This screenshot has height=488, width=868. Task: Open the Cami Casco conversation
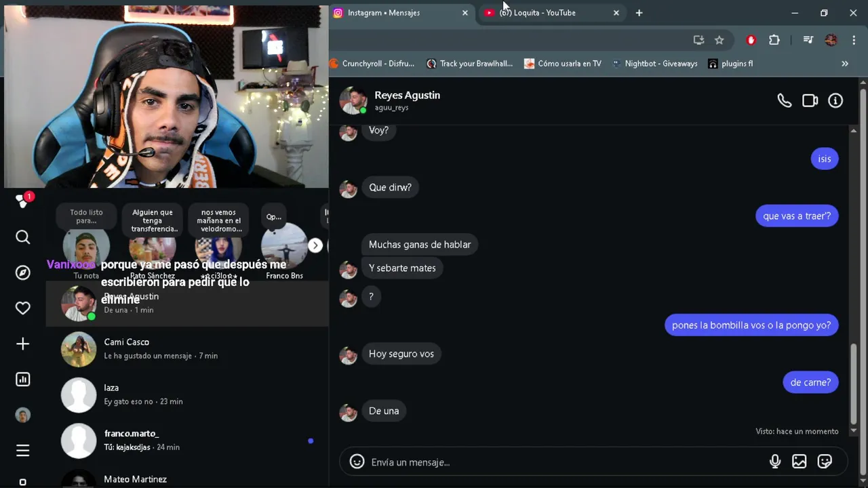[x=187, y=349]
